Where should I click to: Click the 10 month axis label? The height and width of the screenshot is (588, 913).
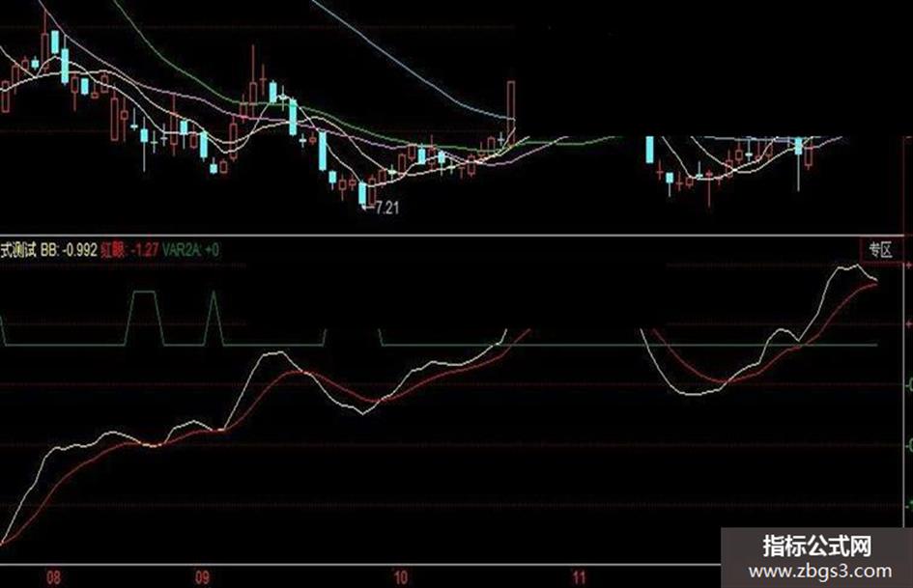tap(400, 577)
